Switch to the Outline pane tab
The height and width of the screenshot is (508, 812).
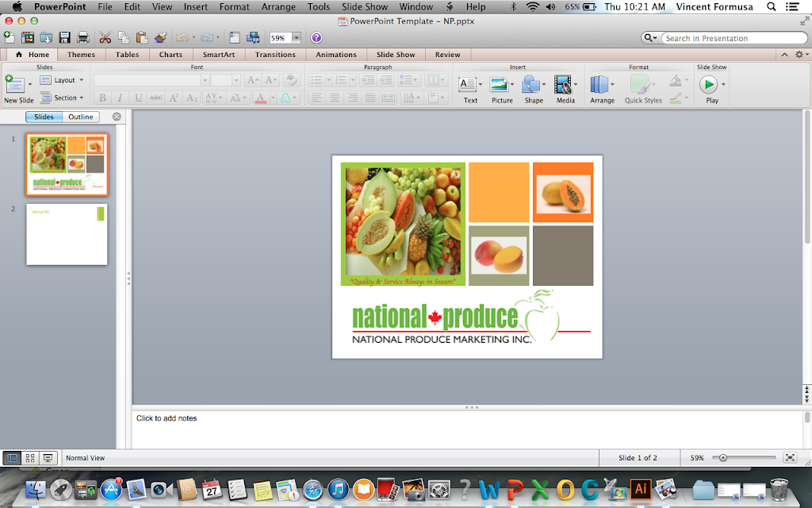click(81, 117)
